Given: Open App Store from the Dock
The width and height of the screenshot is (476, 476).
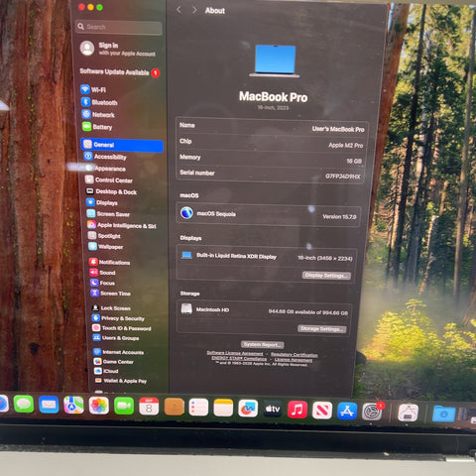Looking at the screenshot, I should 347,412.
